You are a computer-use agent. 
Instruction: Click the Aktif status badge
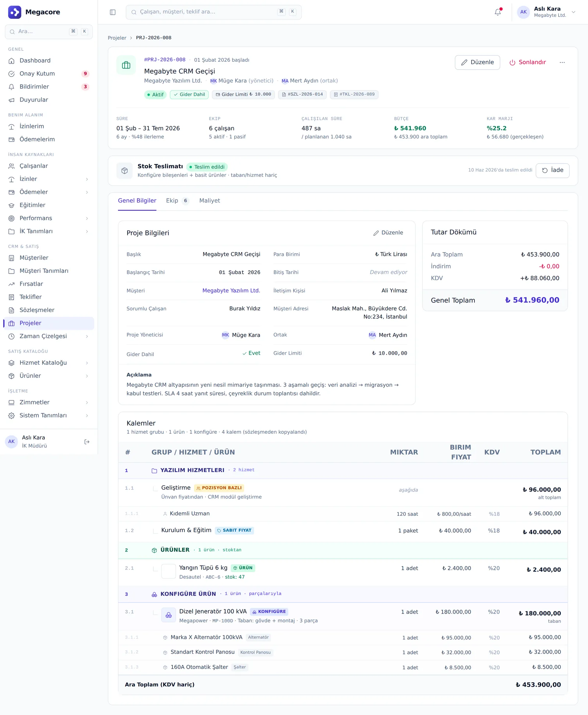tap(155, 95)
